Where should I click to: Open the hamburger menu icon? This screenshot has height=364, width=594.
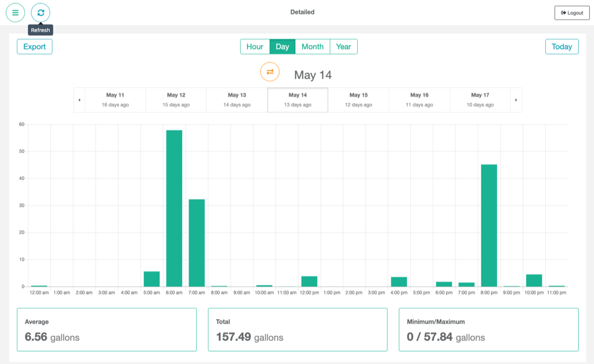[15, 13]
